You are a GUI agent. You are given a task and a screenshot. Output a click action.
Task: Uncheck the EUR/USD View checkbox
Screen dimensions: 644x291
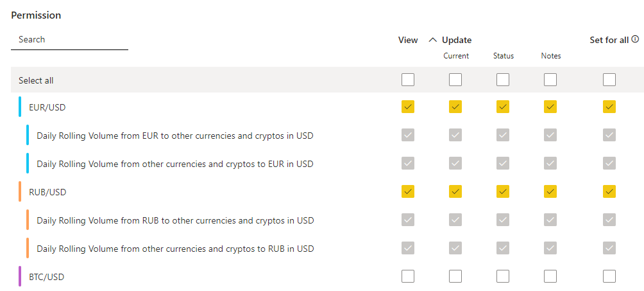pyautogui.click(x=408, y=107)
